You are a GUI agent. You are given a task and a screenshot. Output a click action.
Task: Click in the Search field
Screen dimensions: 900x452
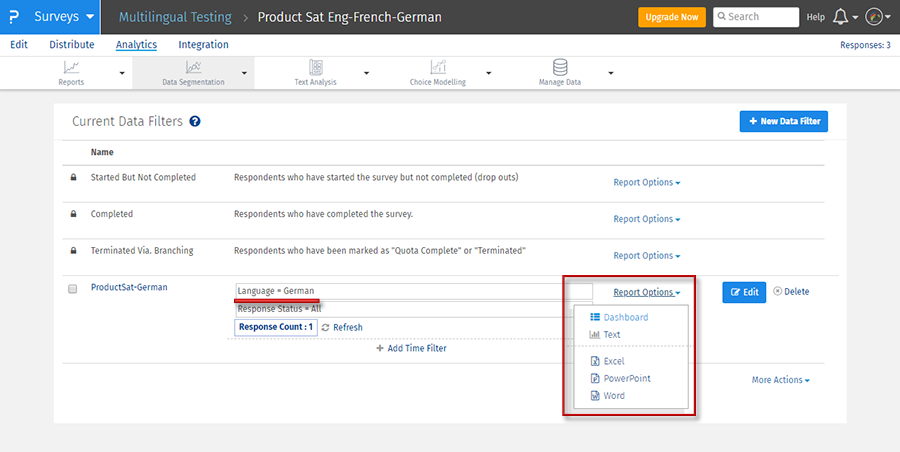coord(762,17)
